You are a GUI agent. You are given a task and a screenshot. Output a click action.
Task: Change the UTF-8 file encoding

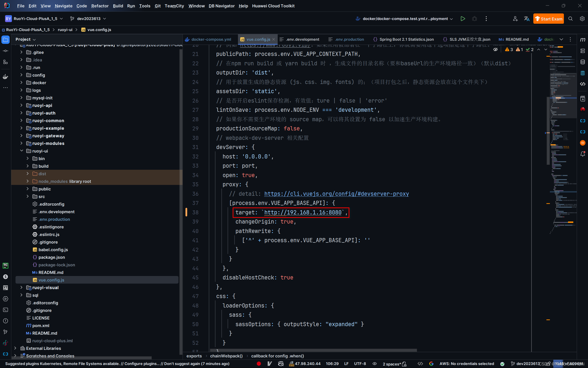[x=360, y=364]
